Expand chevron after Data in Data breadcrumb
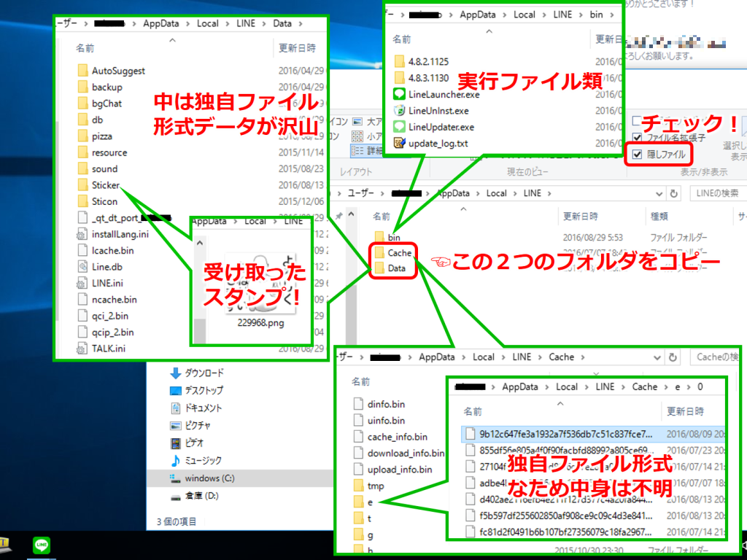Image resolution: width=747 pixels, height=560 pixels. click(300, 23)
